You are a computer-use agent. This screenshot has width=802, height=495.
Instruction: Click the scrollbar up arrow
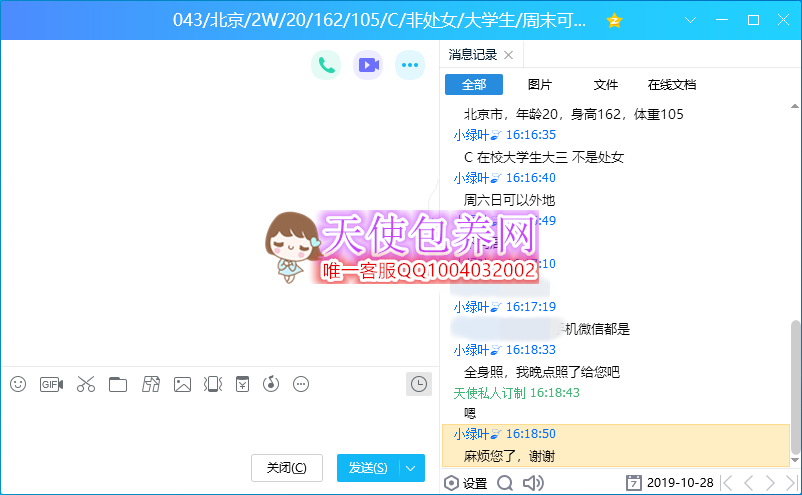click(x=795, y=106)
